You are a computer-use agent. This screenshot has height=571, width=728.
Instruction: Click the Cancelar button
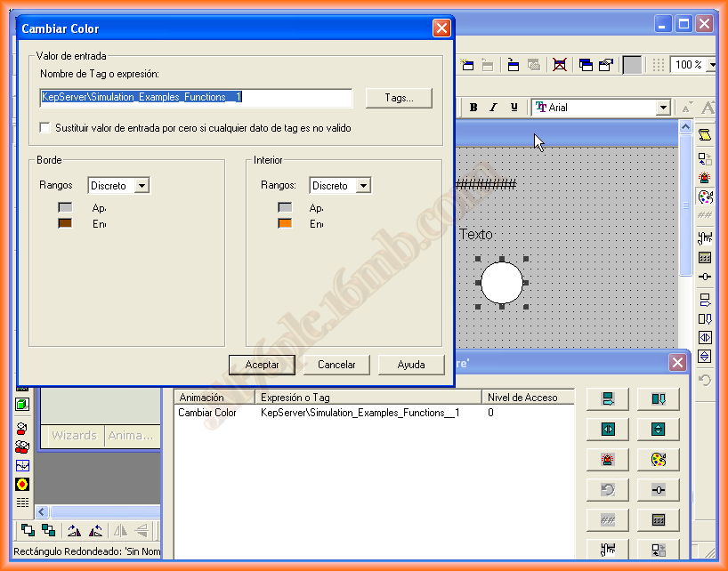tap(336, 365)
